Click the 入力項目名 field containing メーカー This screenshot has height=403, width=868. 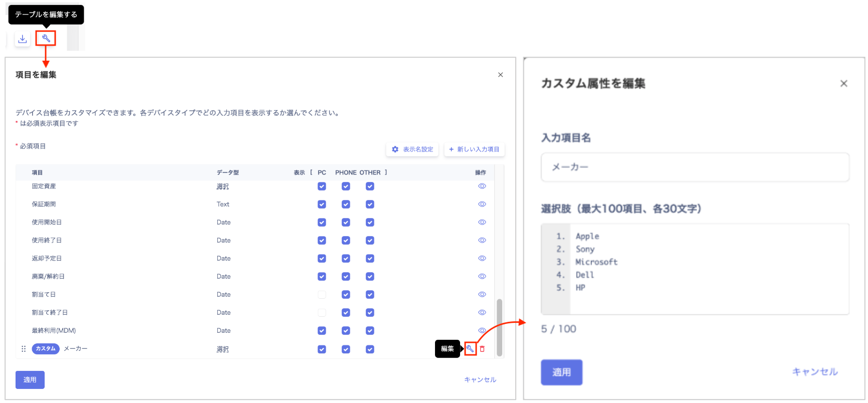pos(695,167)
